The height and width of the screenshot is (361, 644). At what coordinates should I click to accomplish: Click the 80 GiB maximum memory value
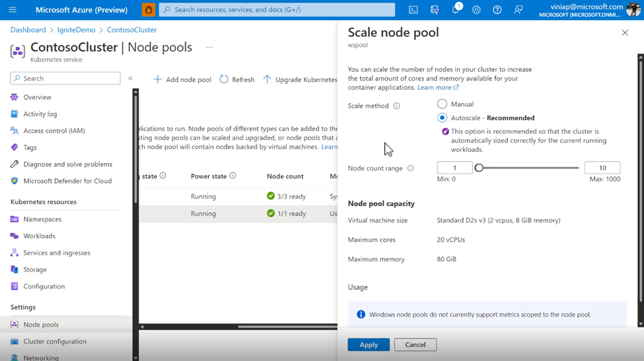tap(447, 259)
